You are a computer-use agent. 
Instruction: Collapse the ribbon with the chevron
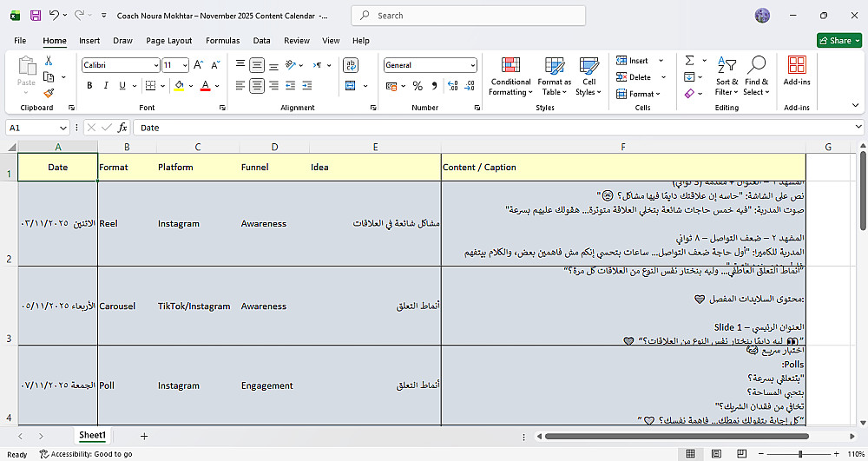coord(855,105)
